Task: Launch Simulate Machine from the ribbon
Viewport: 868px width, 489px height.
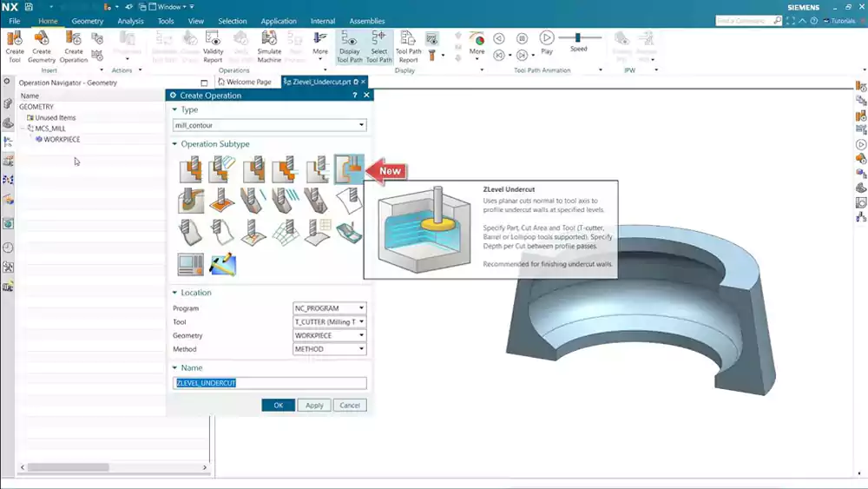Action: click(269, 47)
